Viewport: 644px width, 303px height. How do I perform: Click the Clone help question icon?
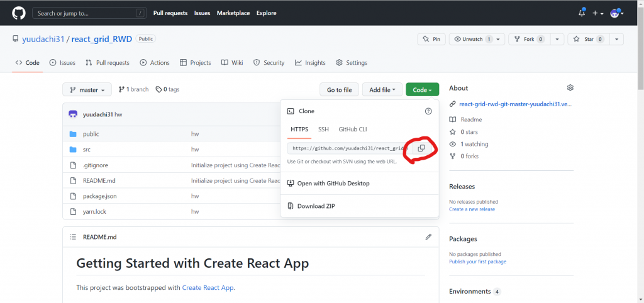pos(428,111)
